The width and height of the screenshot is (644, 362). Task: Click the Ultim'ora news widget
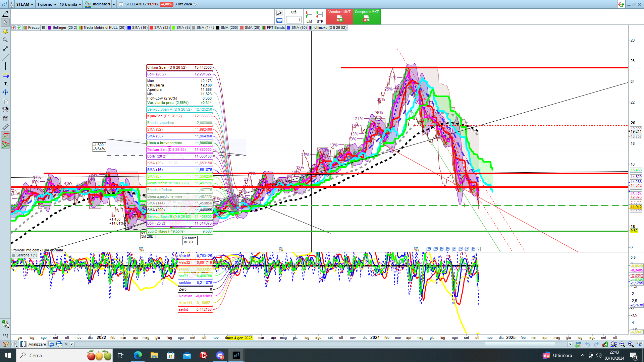point(557,355)
